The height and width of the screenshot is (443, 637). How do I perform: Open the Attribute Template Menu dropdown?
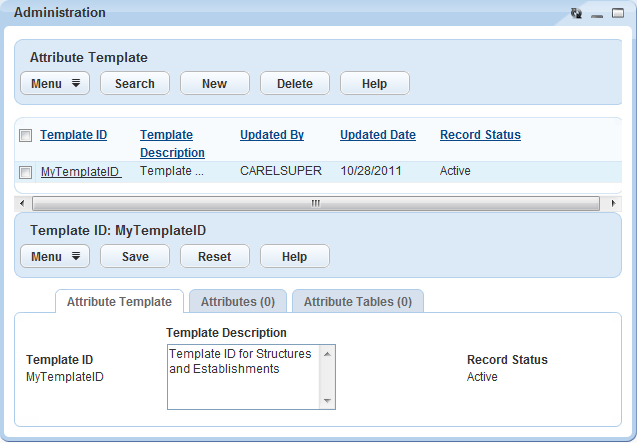[55, 84]
